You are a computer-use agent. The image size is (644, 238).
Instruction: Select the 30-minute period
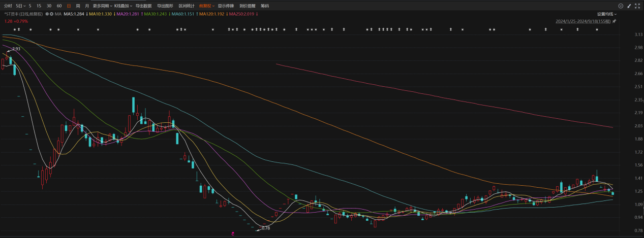tap(49, 6)
